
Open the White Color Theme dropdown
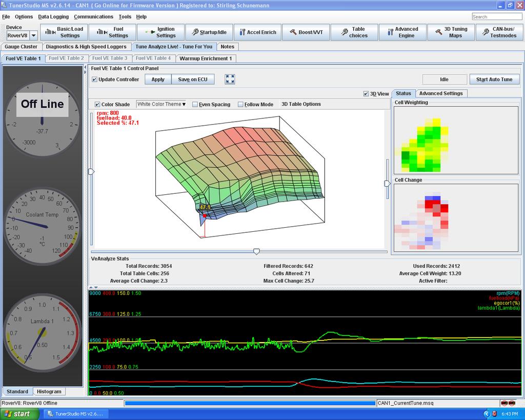click(x=161, y=104)
